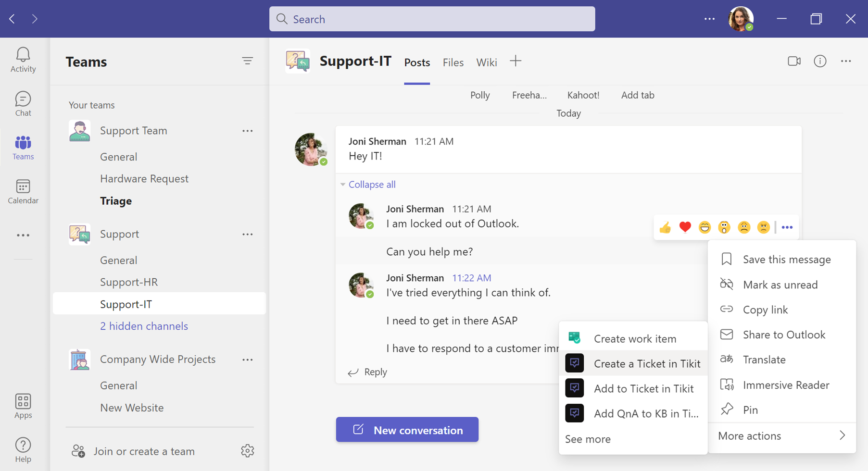Focus the Search box
Screen dimensions: 868x471
[x=432, y=19]
